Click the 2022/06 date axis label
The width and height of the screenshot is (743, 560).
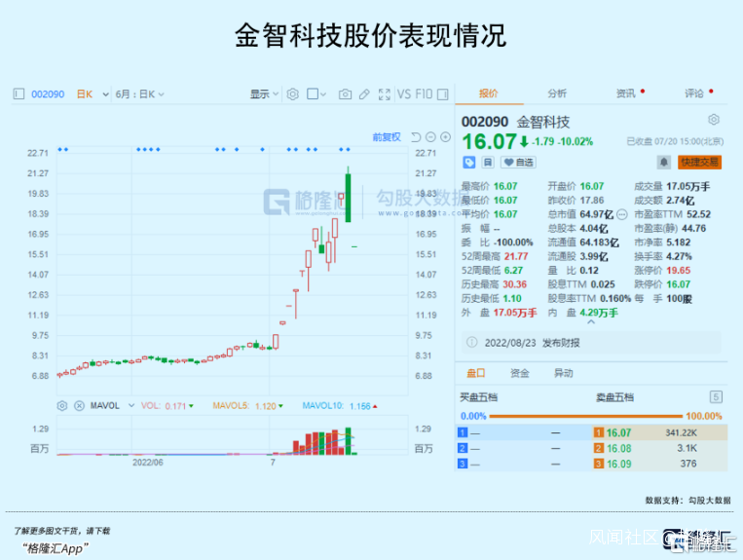[x=147, y=463]
